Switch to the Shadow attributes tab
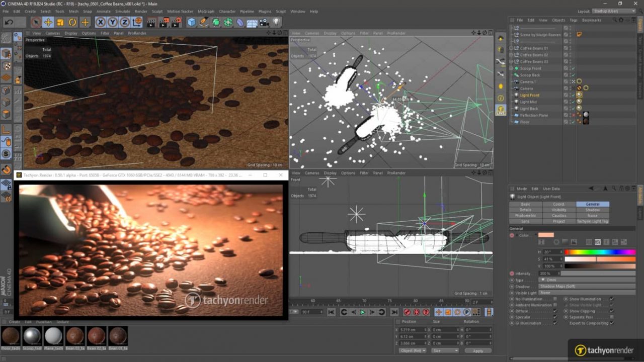 click(x=593, y=210)
